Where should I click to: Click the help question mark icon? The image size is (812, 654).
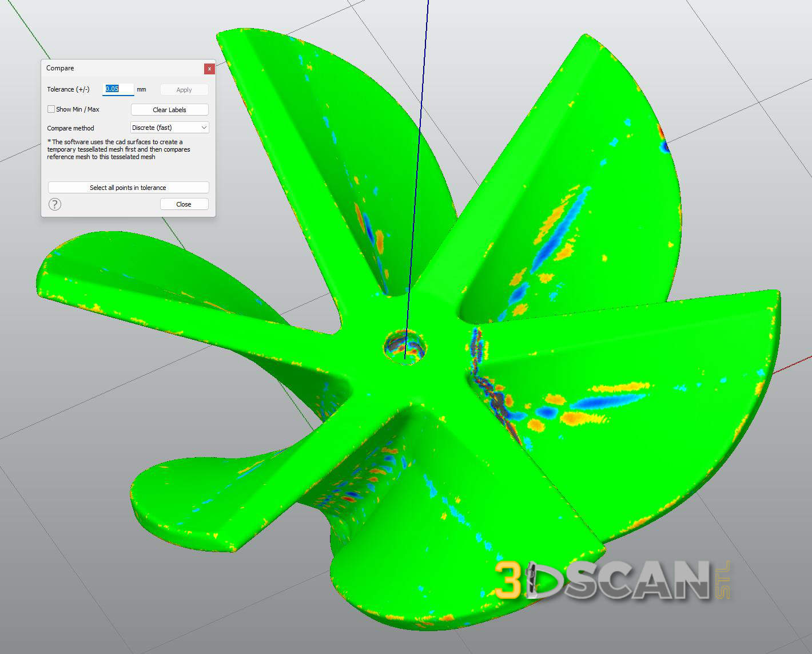(55, 204)
